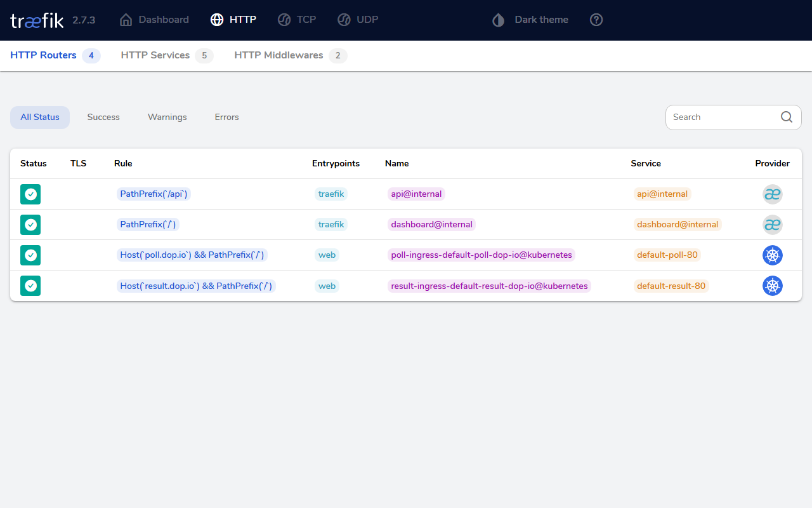Go to the Dashboard page
Image resolution: width=812 pixels, height=508 pixels.
tap(154, 20)
